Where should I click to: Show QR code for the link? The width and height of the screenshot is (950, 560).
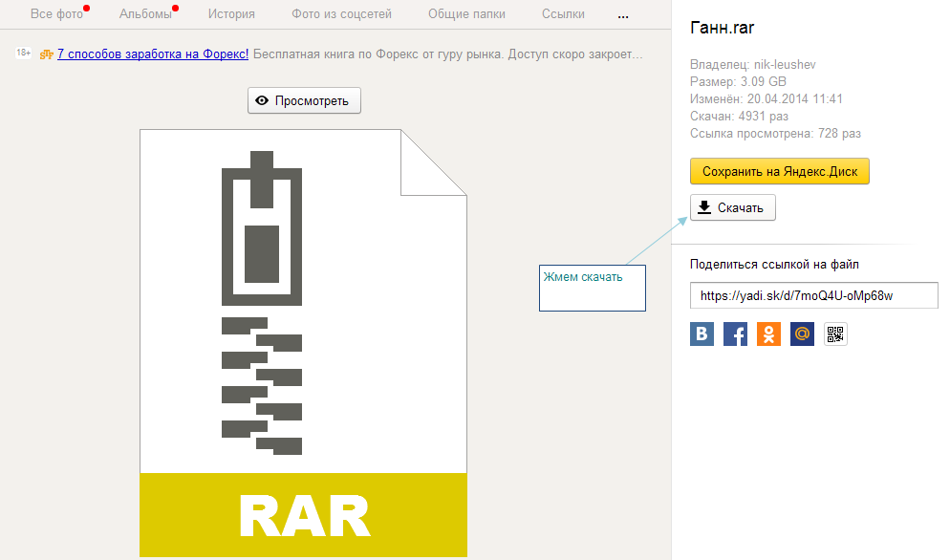pos(835,334)
